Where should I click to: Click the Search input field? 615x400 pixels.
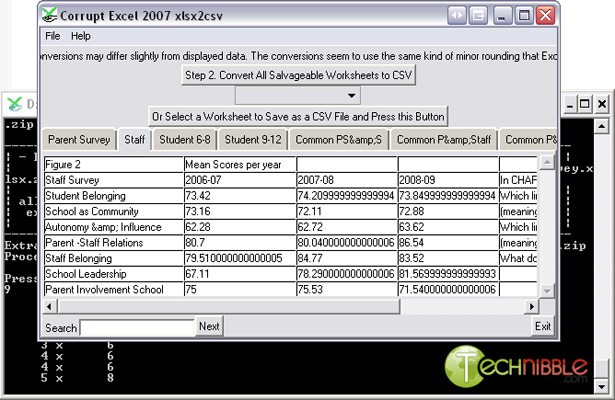click(x=137, y=327)
